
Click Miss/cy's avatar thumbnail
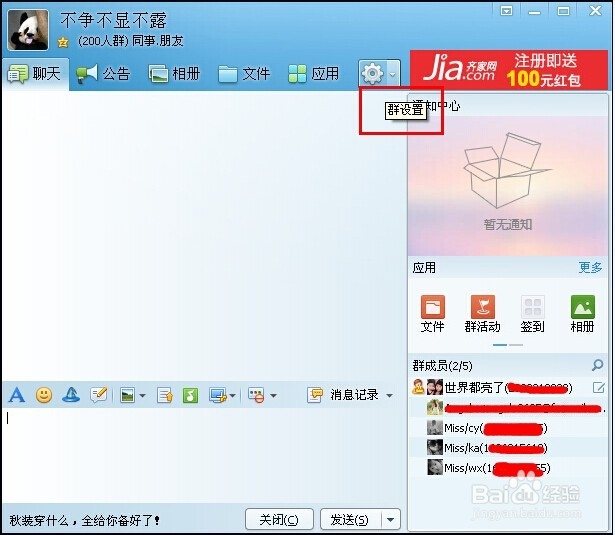click(x=435, y=428)
